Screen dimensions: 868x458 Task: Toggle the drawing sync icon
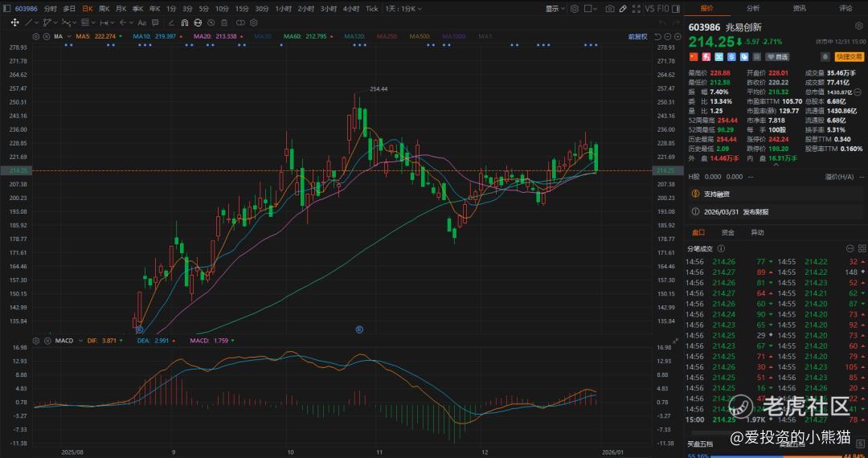tap(198, 22)
